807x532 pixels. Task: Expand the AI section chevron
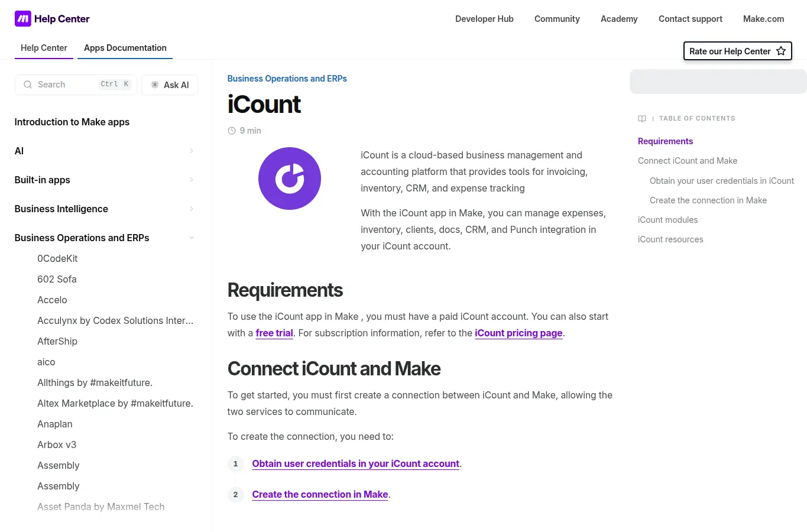click(x=192, y=151)
